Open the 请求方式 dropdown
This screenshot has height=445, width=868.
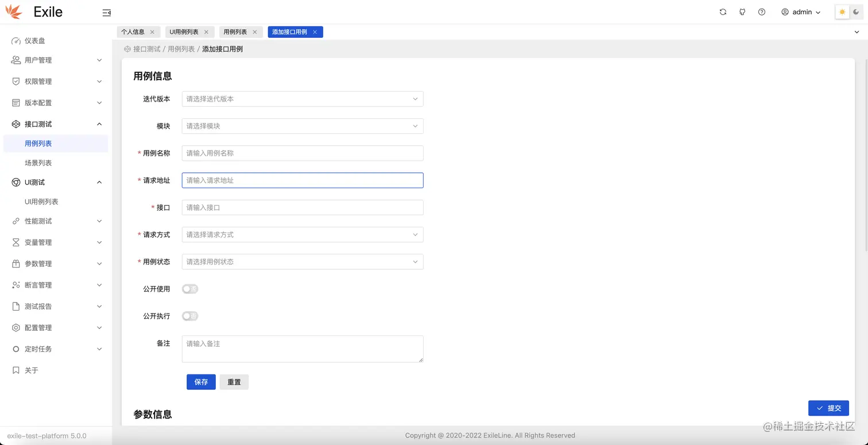(x=303, y=234)
